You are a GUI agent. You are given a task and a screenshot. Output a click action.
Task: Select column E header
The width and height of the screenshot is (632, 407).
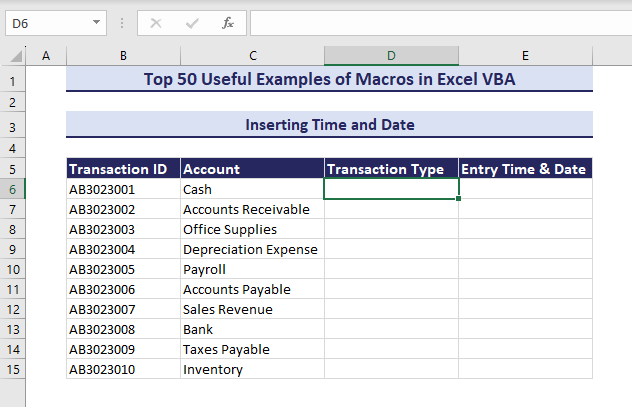coord(525,56)
